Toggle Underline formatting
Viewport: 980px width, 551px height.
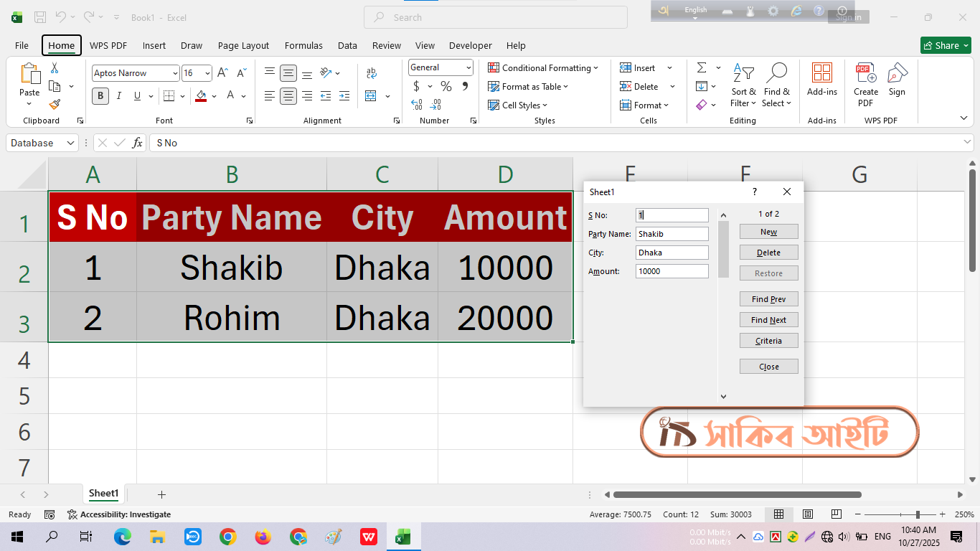click(136, 95)
